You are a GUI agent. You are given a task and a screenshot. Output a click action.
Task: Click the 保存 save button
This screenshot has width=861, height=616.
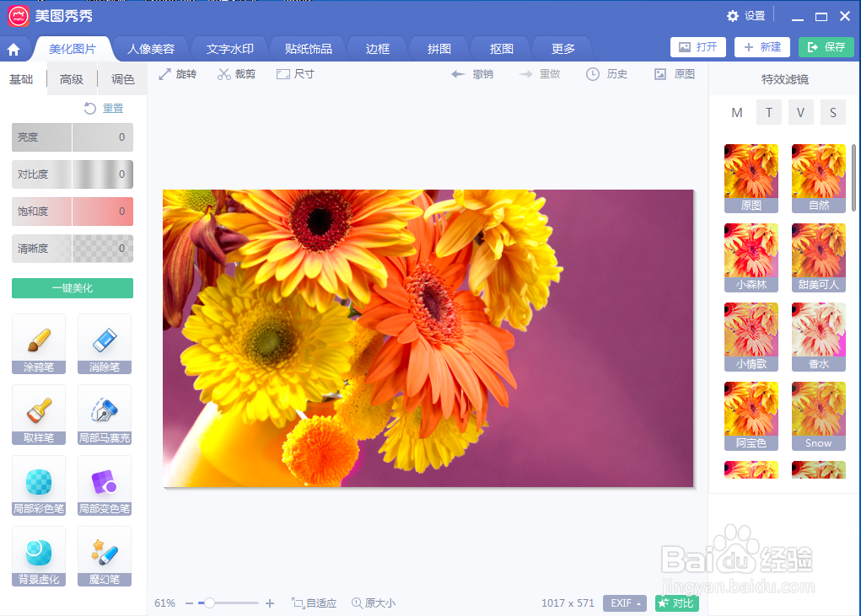[826, 47]
